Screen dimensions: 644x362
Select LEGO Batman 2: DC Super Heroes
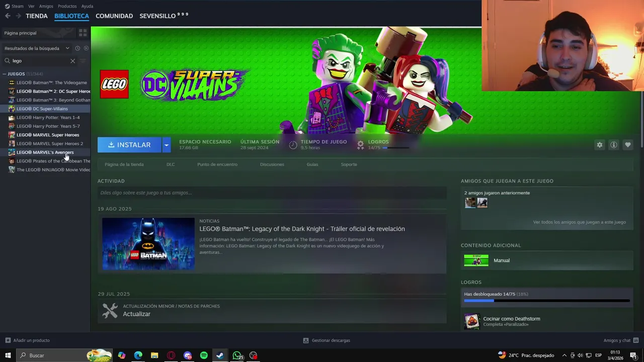coord(53,92)
